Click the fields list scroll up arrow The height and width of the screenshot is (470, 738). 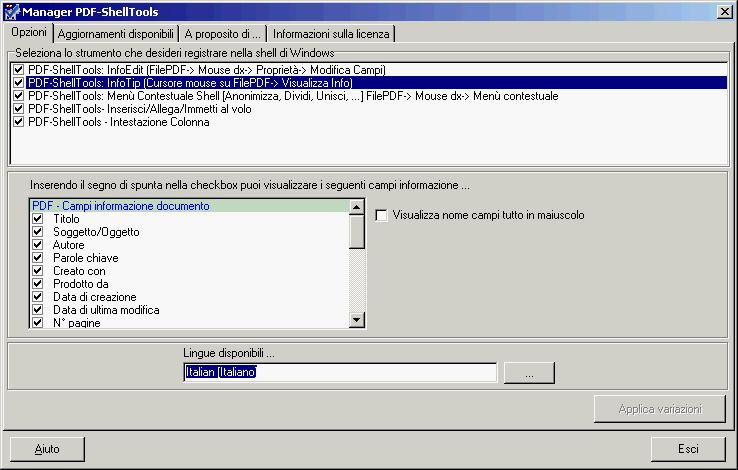click(x=357, y=207)
